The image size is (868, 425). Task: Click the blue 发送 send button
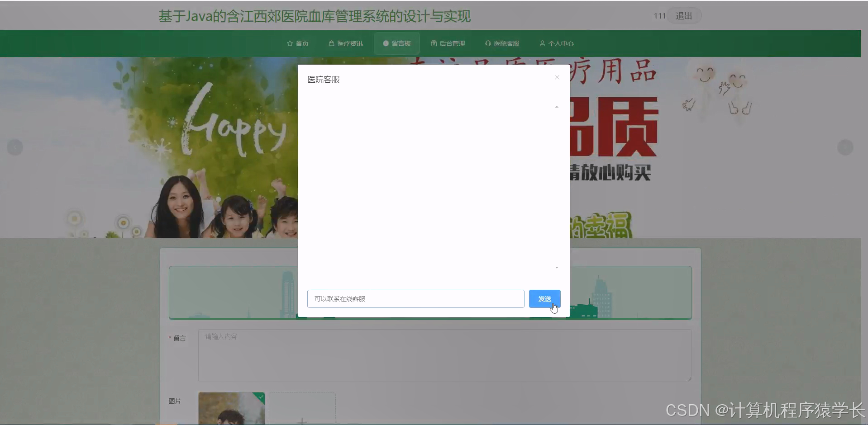[544, 298]
